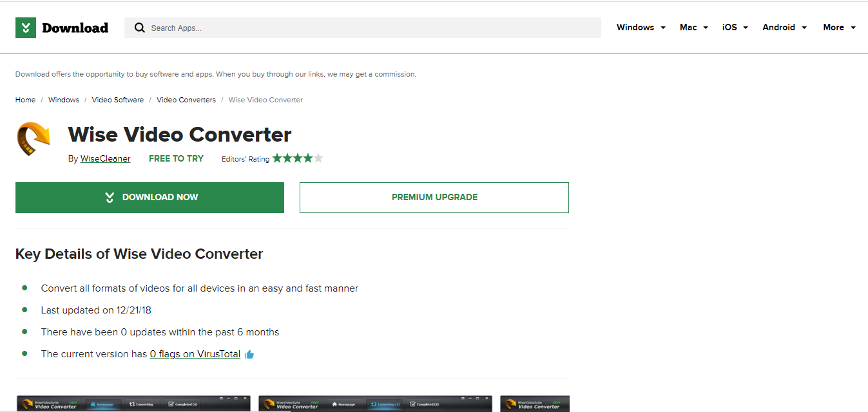This screenshot has height=412, width=868.
Task: Open the Android dropdown menu
Action: point(785,27)
